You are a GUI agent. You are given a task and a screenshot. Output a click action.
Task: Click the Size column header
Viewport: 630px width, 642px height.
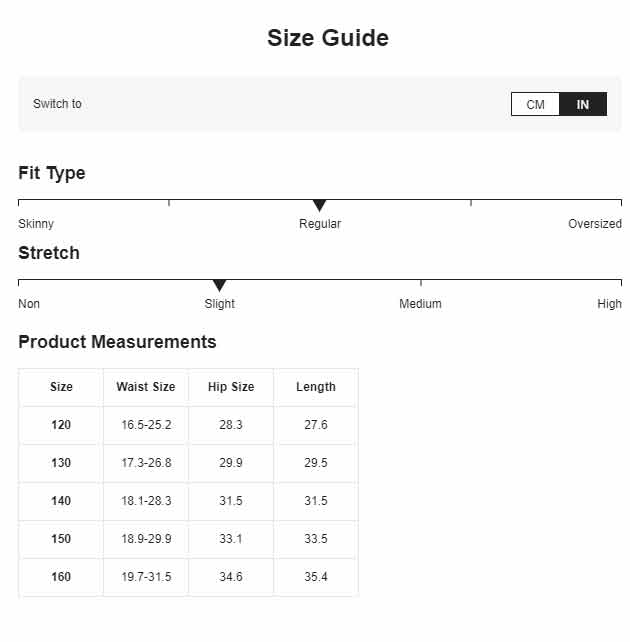point(61,387)
